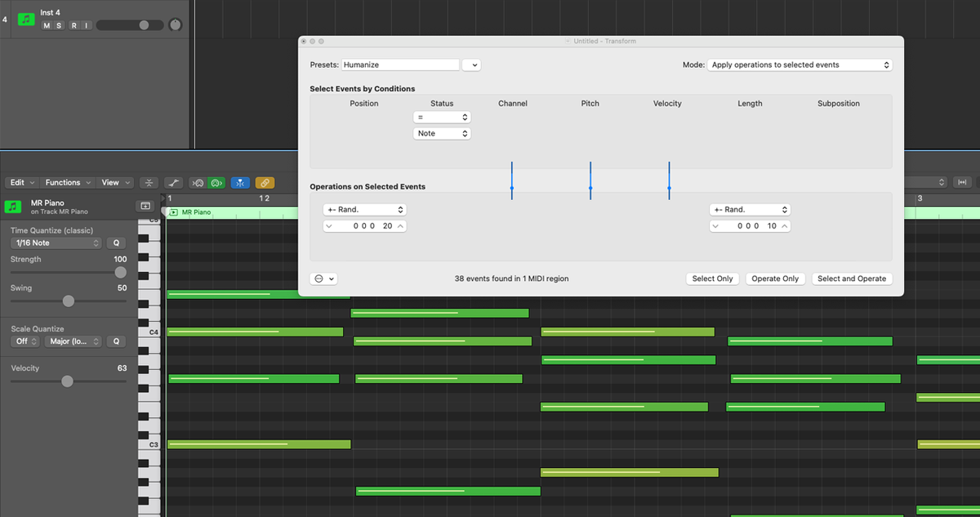
Task: Open the piano roll Edit menu
Action: 20,182
